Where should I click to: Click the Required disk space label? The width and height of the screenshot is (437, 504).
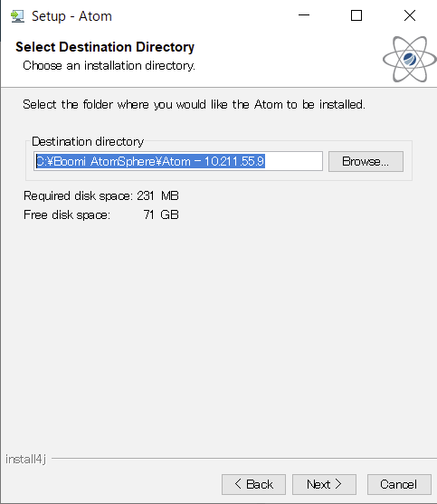[78, 195]
